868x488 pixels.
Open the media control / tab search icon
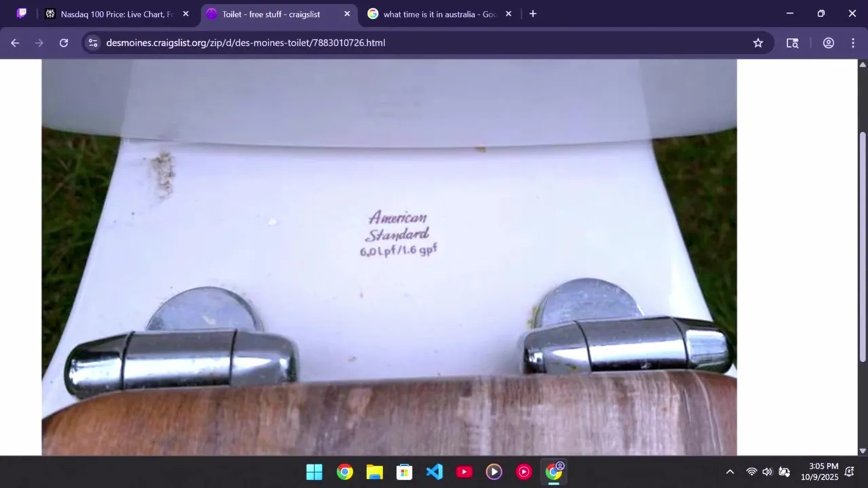[x=792, y=43]
